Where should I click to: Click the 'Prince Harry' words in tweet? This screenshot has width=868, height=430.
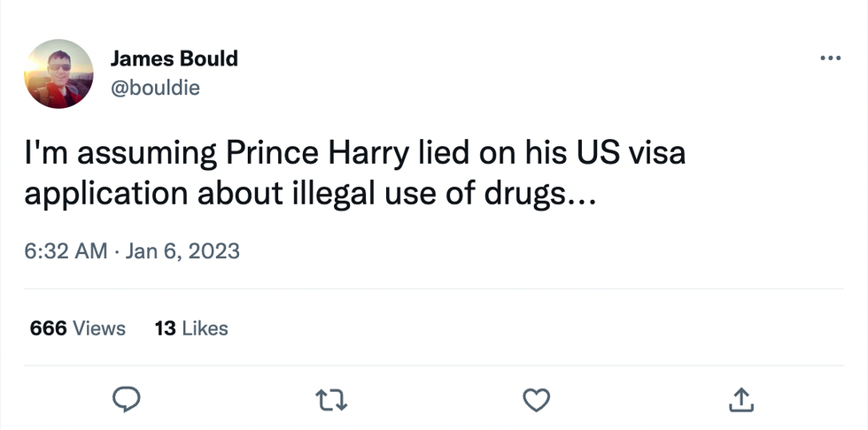[315, 153]
